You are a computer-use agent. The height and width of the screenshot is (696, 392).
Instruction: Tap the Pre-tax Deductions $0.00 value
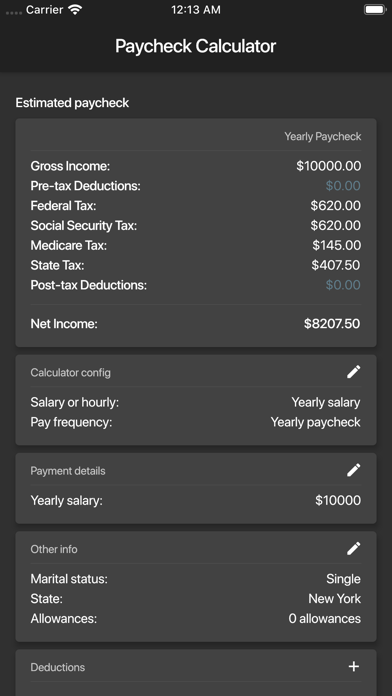click(x=343, y=186)
